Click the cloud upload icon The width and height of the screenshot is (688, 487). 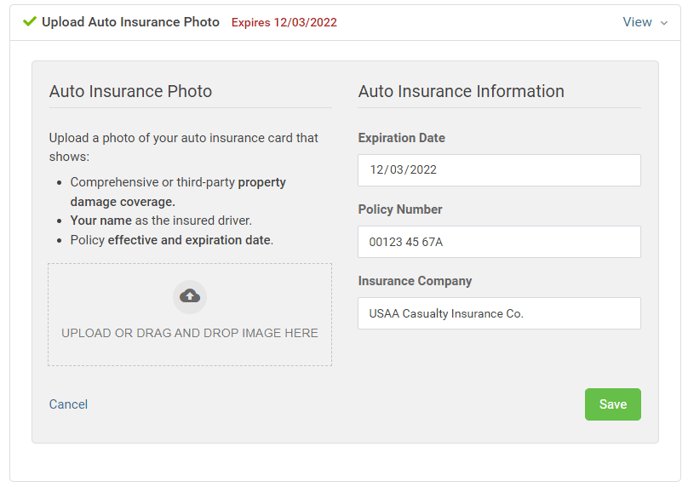(190, 296)
